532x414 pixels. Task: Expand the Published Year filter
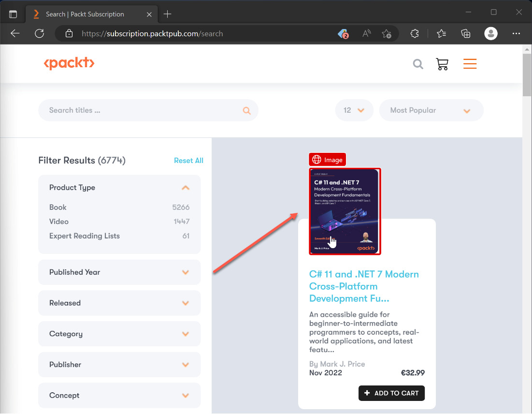(119, 272)
